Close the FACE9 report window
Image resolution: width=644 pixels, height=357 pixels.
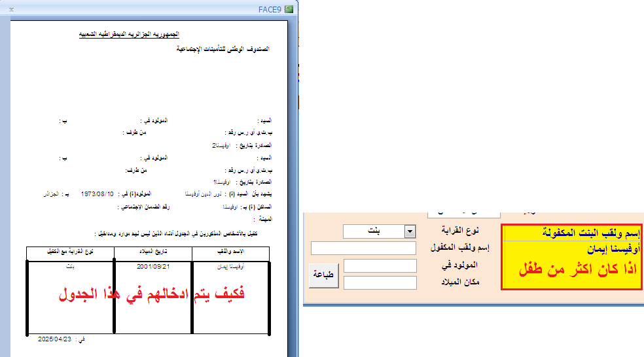coord(12,9)
